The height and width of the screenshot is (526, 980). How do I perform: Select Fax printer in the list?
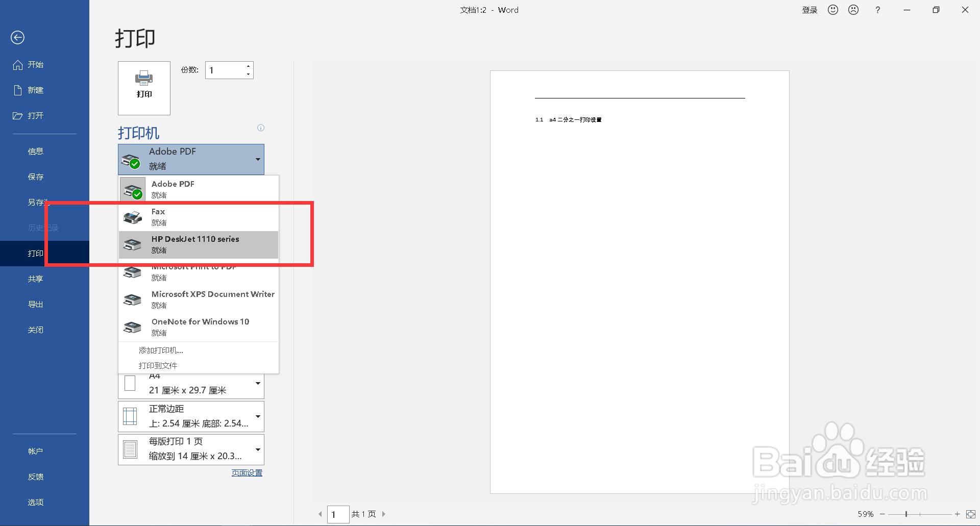tap(199, 217)
